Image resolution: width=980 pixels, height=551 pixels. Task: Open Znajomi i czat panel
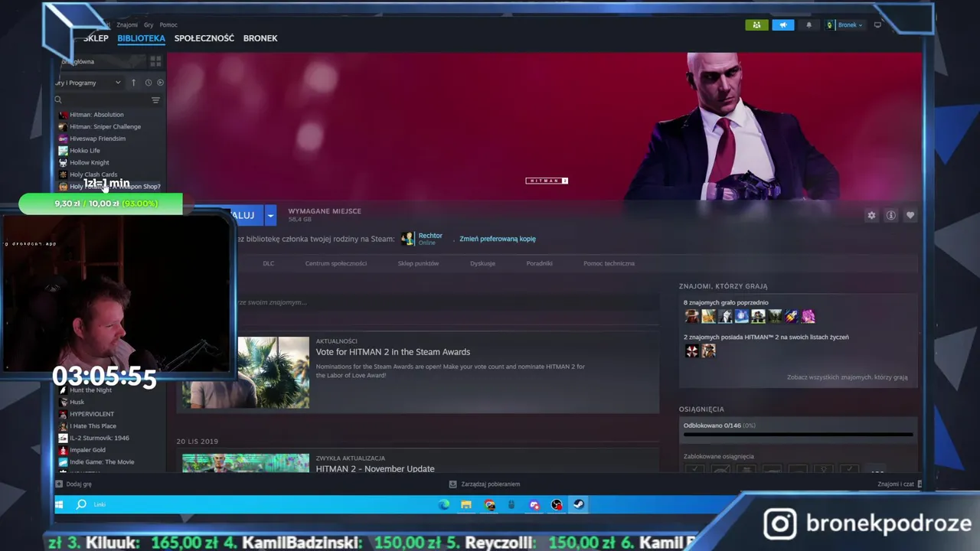point(900,484)
